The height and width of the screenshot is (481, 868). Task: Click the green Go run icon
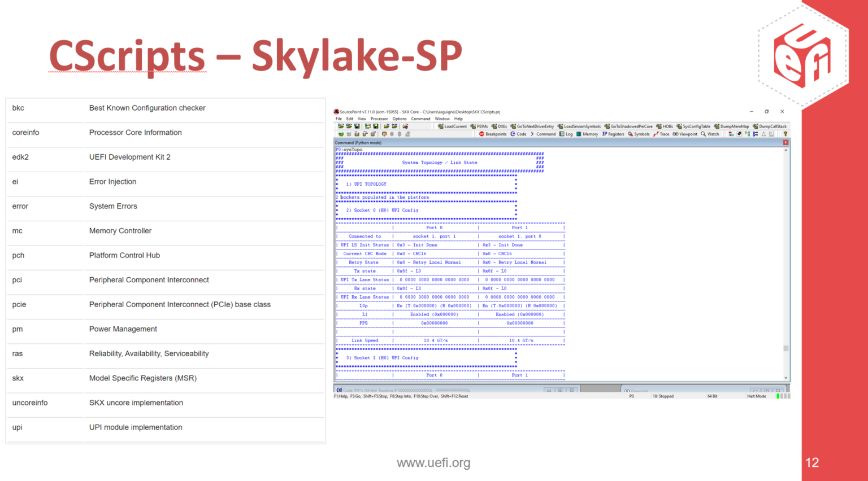(341, 134)
